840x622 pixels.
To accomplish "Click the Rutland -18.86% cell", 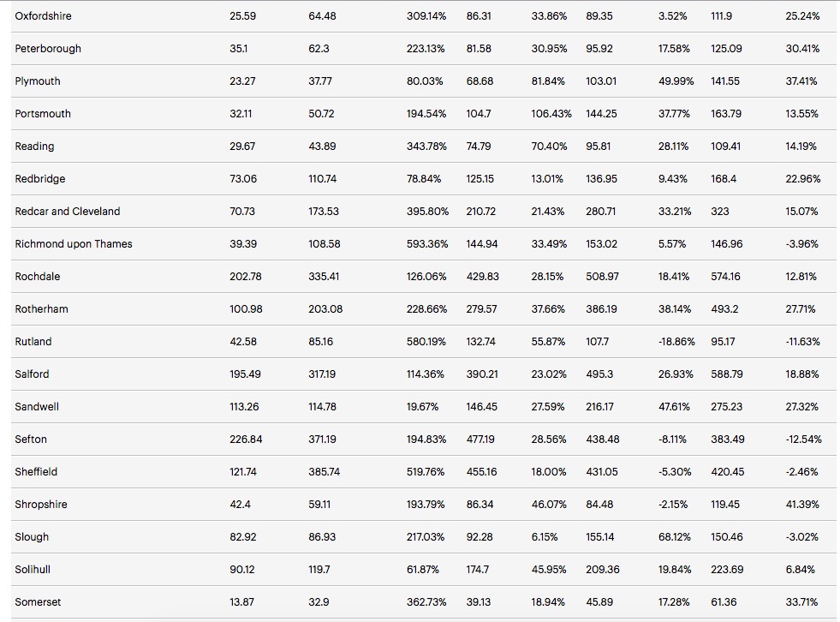I will click(674, 342).
